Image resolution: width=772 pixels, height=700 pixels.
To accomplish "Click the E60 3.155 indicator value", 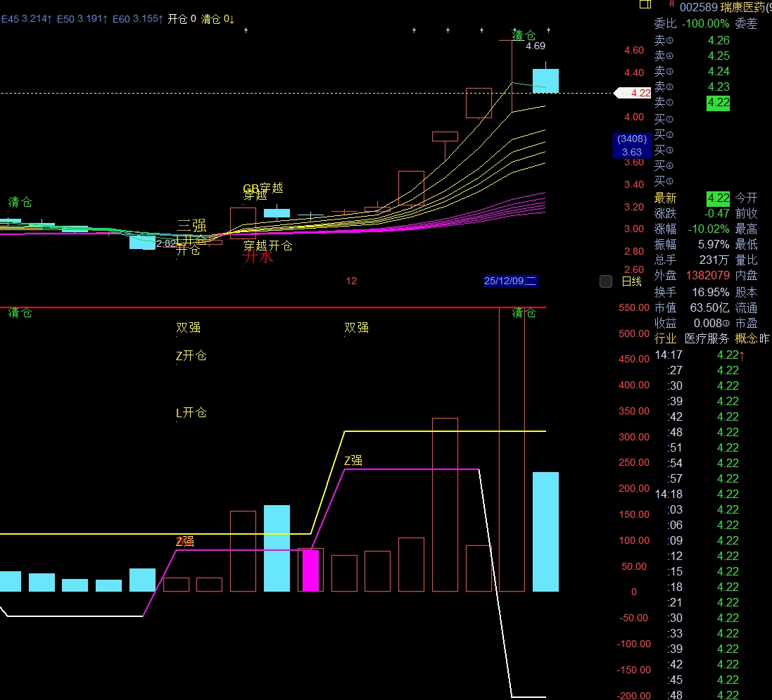I will (x=138, y=19).
